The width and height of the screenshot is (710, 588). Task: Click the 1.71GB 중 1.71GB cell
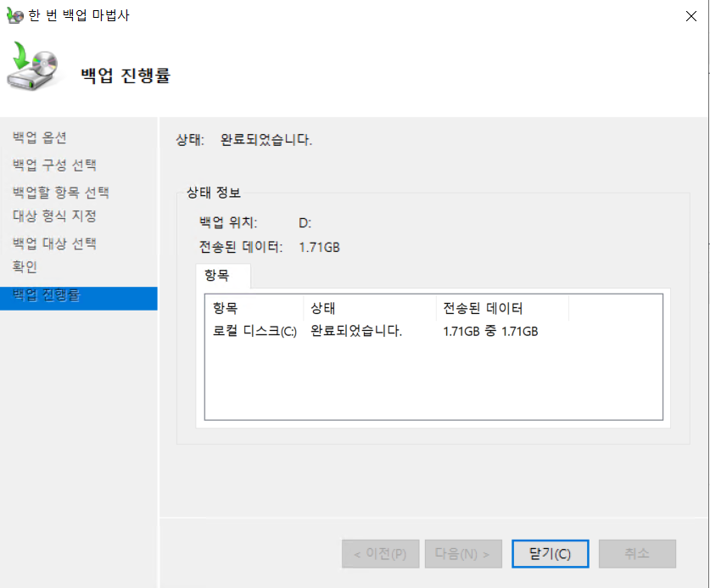pyautogui.click(x=490, y=331)
